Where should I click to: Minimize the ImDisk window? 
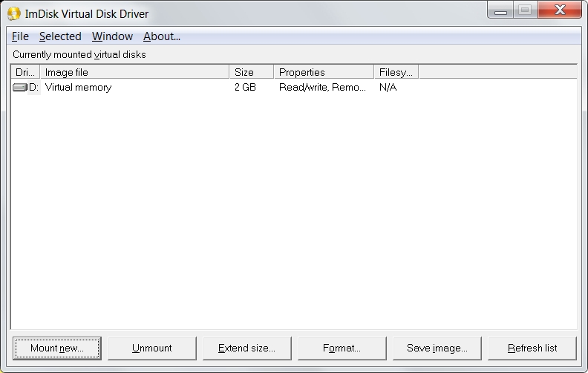pos(500,10)
